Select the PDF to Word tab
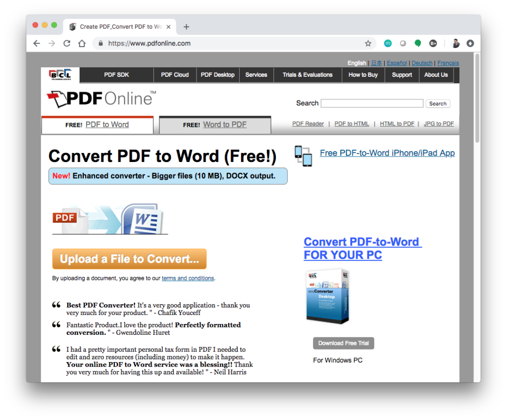 pyautogui.click(x=98, y=125)
